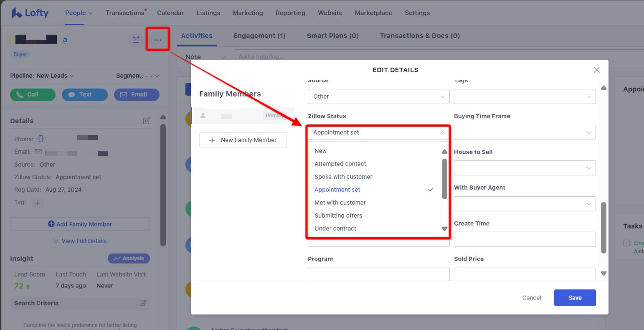The height and width of the screenshot is (330, 644).
Task: Click the envelope icon beside Email
Action: point(38,152)
